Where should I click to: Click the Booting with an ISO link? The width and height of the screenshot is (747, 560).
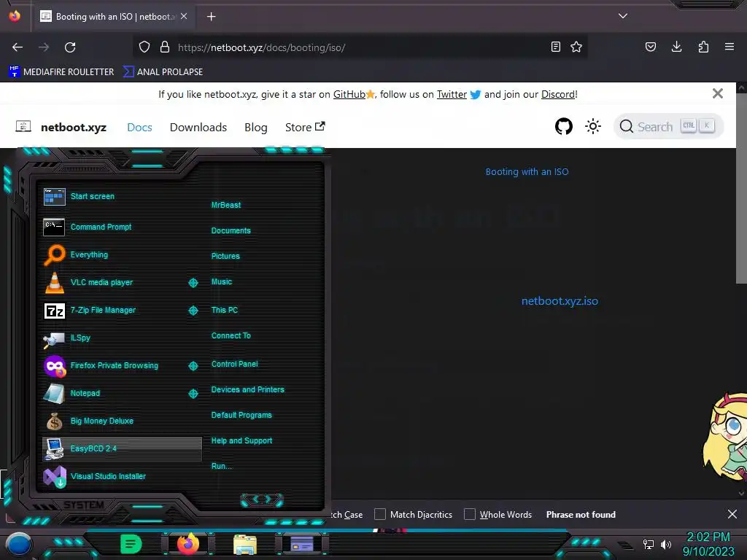(x=527, y=172)
